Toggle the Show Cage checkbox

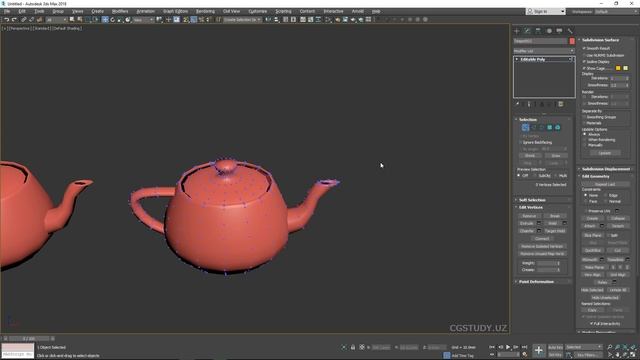click(584, 68)
